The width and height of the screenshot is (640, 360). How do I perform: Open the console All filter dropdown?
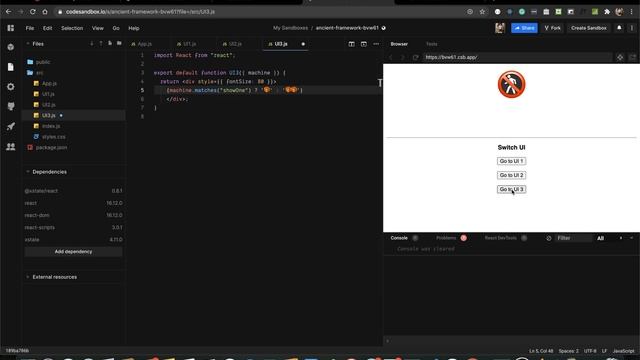pyautogui.click(x=600, y=238)
